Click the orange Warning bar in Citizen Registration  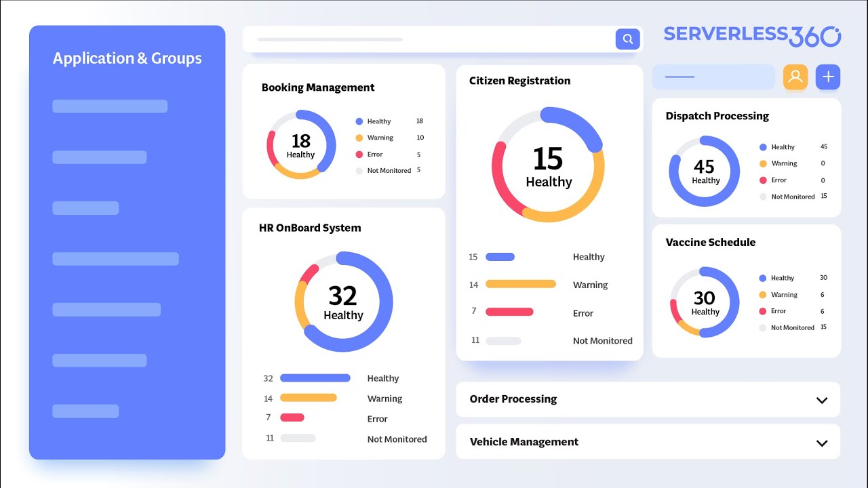(521, 284)
